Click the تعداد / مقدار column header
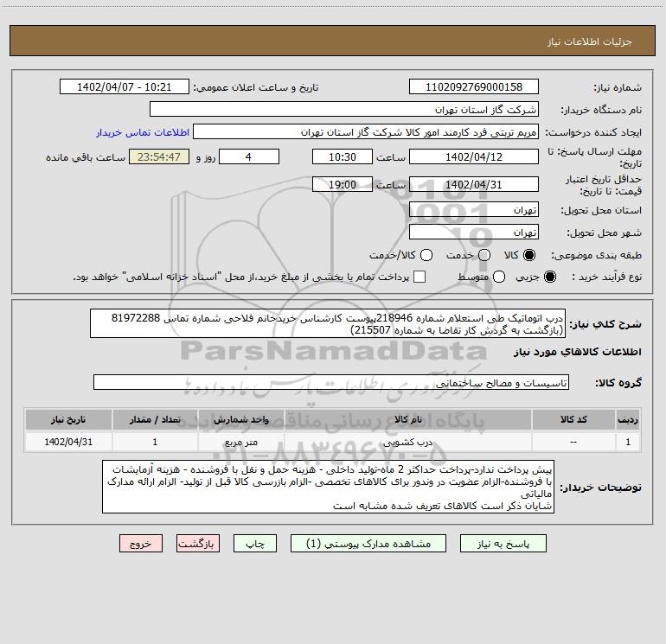This screenshot has height=644, width=666. 155,419
